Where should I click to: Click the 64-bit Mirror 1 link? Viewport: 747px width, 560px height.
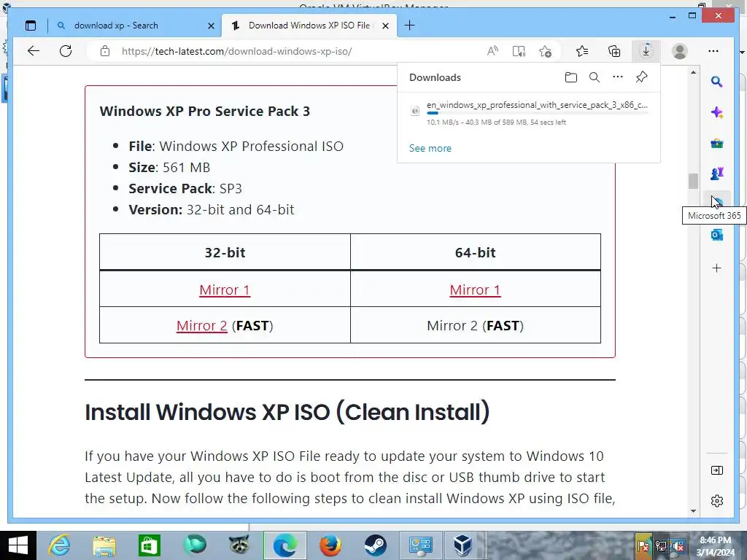tap(475, 289)
